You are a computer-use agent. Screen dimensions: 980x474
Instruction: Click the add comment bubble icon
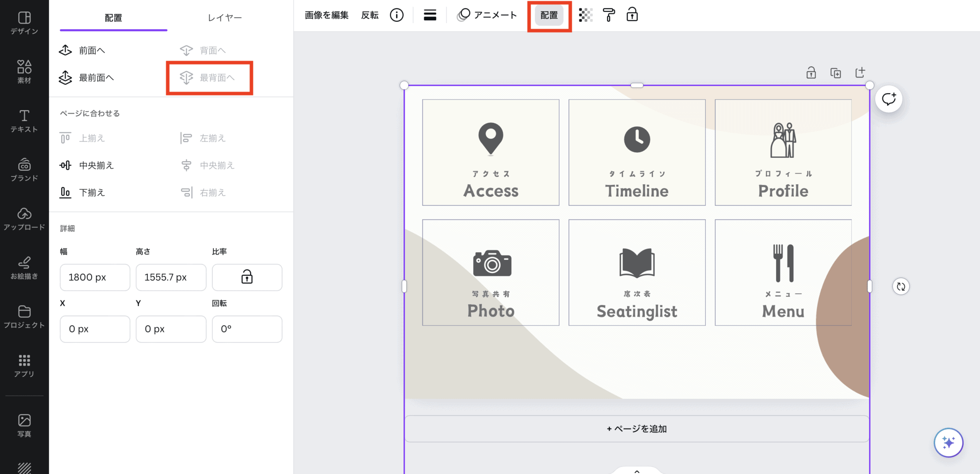(888, 99)
